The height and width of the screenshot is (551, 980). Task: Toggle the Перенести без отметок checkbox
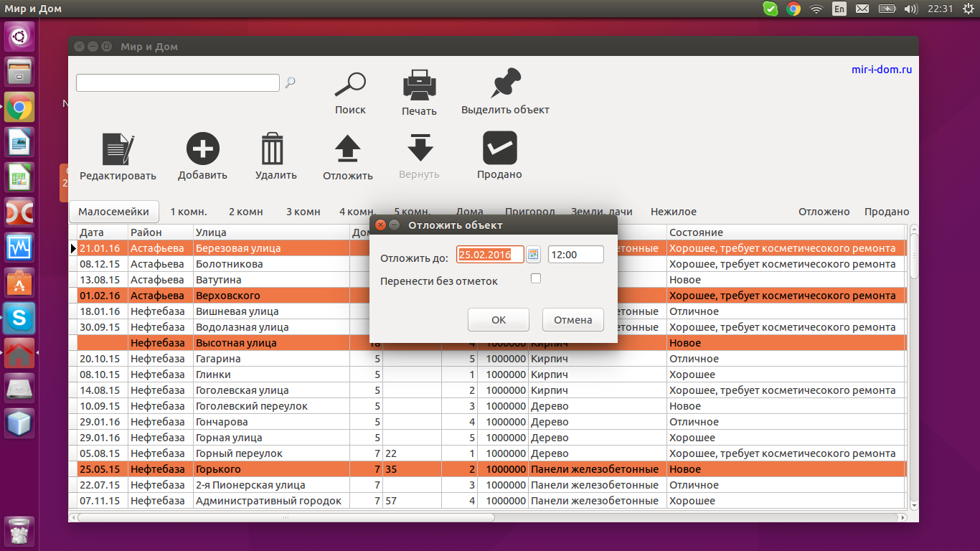(x=536, y=278)
